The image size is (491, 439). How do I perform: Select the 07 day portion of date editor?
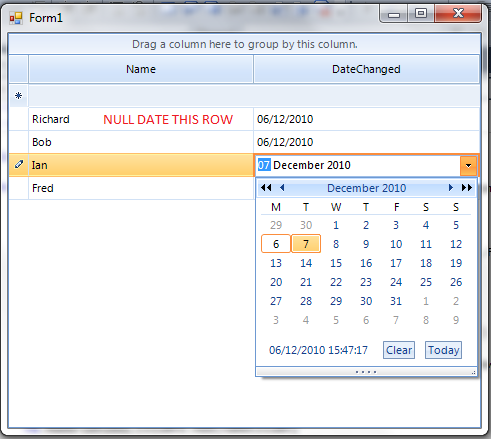click(x=264, y=165)
